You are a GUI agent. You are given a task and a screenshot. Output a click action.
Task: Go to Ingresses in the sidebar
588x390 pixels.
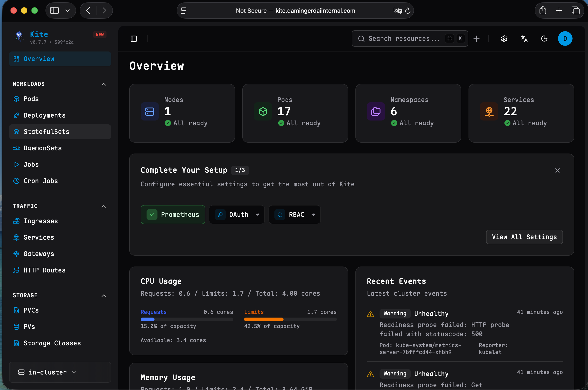(x=41, y=221)
